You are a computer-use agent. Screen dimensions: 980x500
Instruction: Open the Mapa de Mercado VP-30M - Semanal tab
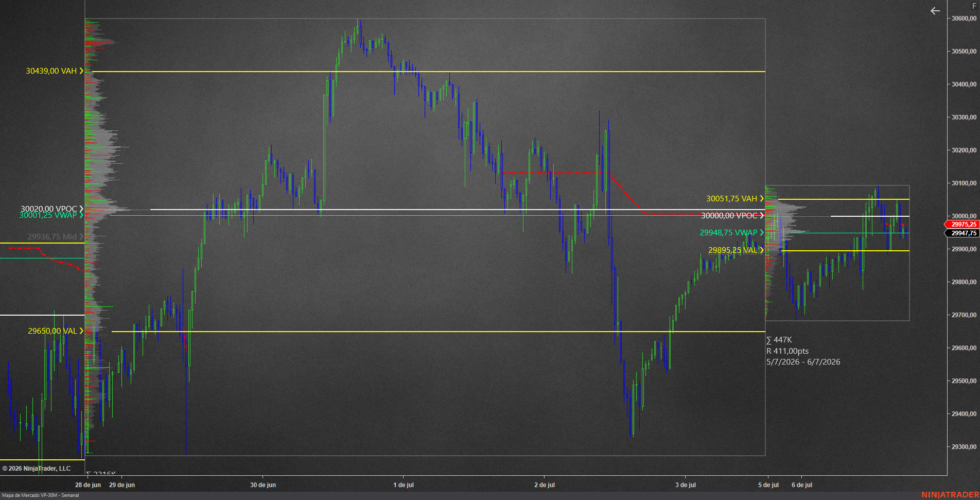41,495
